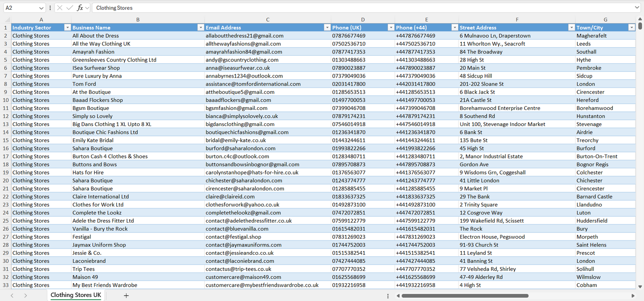This screenshot has height=301, width=644.
Task: Select the cell '+447707770352'
Action: click(x=427, y=269)
